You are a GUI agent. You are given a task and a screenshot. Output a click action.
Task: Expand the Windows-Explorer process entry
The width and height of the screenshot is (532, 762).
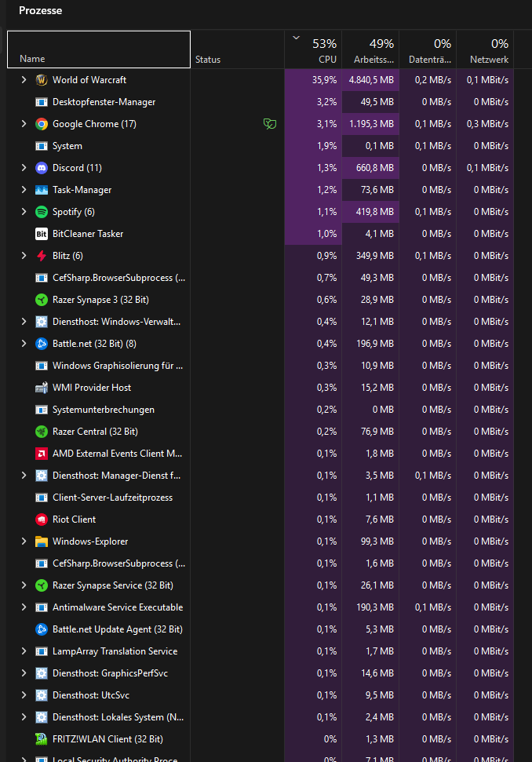point(24,541)
